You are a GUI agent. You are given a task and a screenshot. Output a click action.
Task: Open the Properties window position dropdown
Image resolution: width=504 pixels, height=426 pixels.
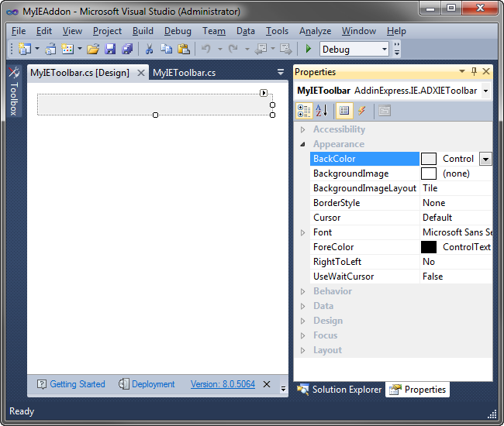[x=462, y=71]
